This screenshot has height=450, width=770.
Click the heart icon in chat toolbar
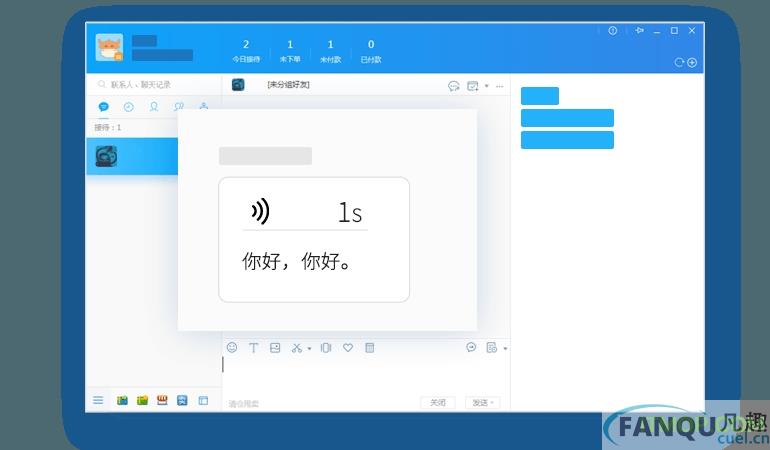click(x=348, y=348)
